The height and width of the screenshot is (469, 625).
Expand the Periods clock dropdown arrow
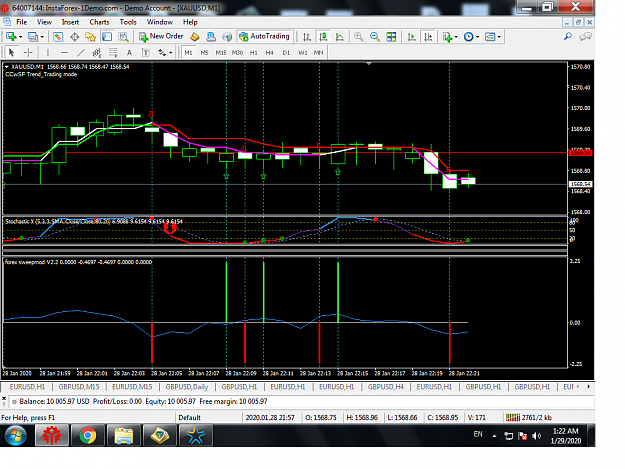pos(478,37)
